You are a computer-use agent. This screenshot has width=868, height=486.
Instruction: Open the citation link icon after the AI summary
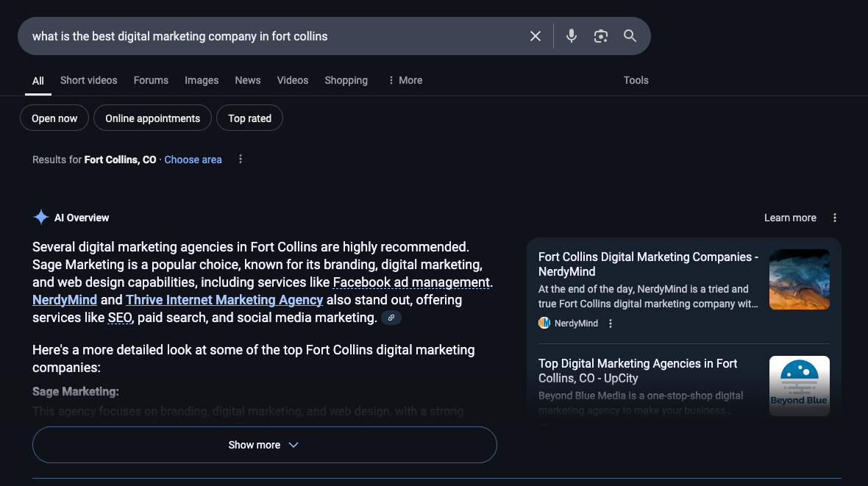click(391, 317)
